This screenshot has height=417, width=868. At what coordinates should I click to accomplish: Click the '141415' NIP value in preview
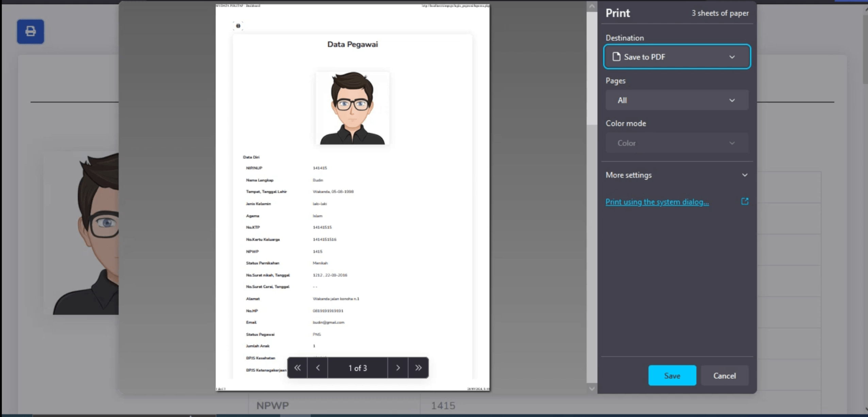coord(320,168)
